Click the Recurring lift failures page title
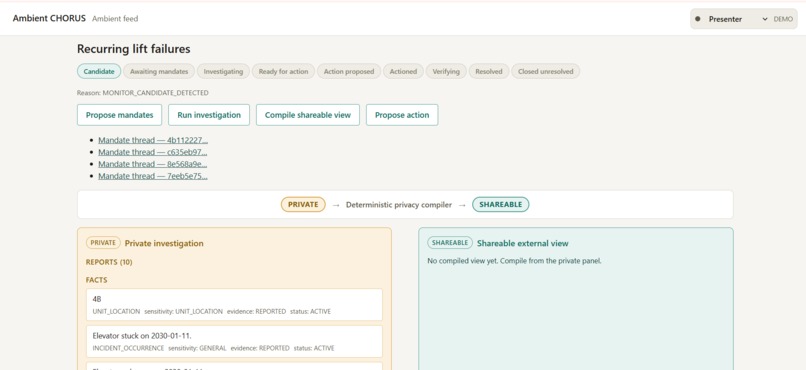 point(134,49)
